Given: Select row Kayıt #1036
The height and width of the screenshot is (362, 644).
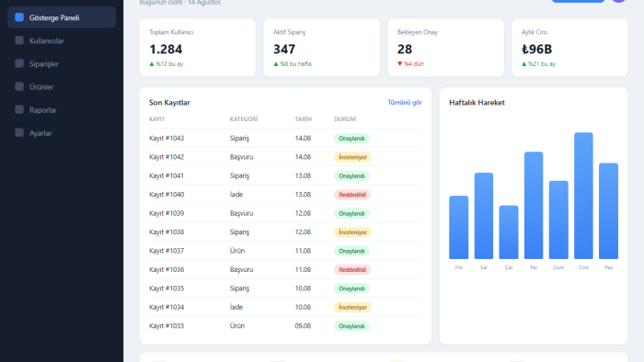Looking at the screenshot, I should click(285, 270).
